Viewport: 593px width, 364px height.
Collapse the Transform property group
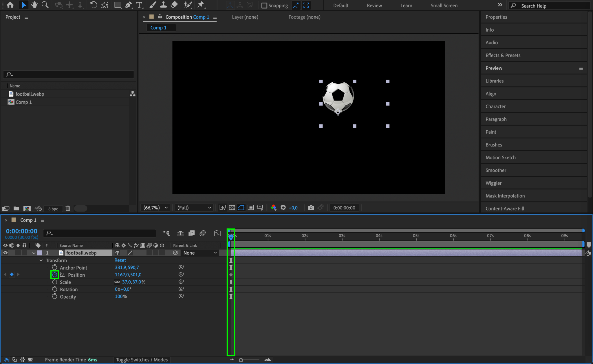[x=41, y=260]
